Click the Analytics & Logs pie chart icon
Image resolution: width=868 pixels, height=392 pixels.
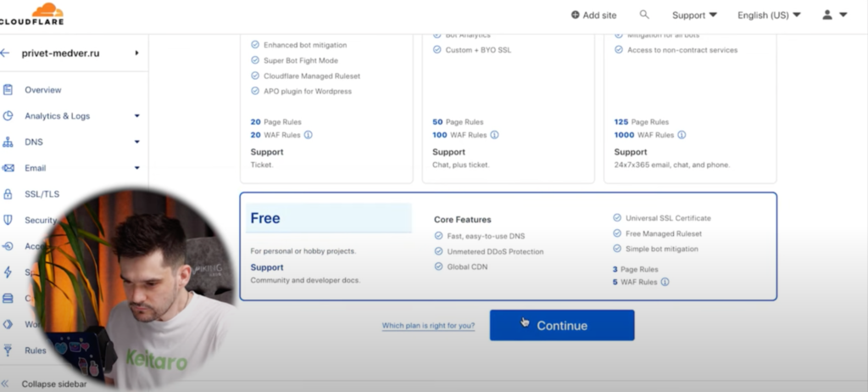[x=8, y=116]
